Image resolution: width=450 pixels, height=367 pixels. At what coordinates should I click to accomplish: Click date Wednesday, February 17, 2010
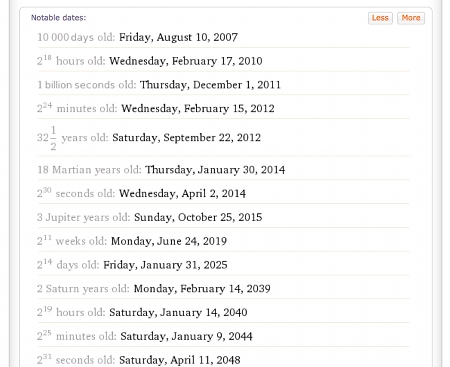click(186, 61)
